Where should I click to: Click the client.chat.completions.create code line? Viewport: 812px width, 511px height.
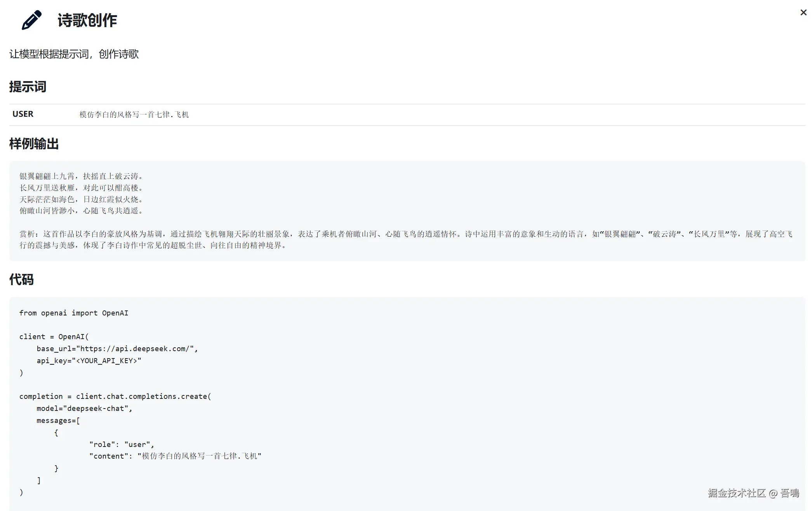pos(115,397)
